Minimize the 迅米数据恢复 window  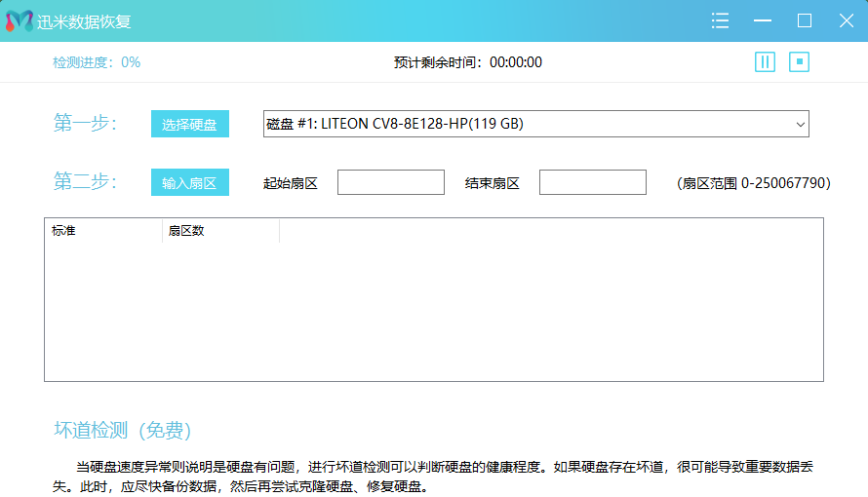[763, 20]
